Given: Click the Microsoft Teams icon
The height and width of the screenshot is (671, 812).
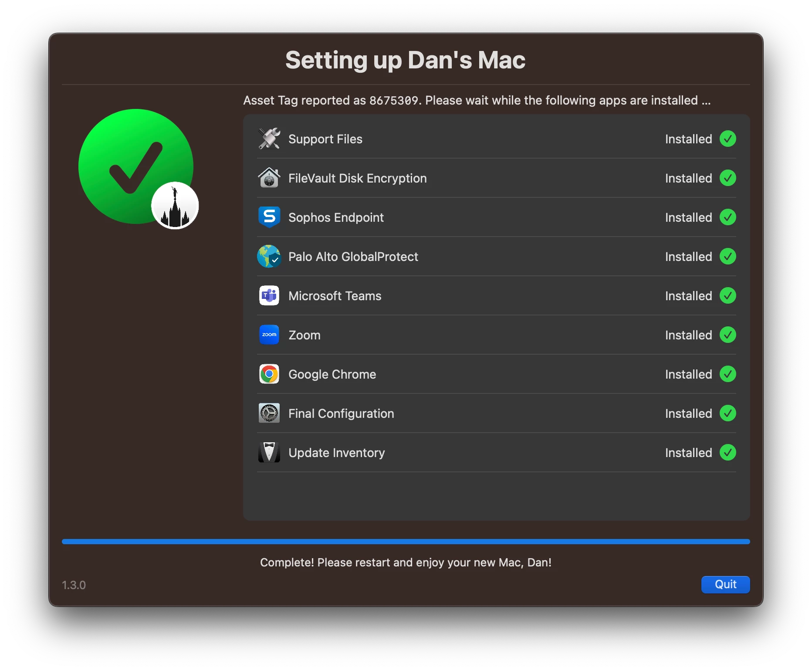Looking at the screenshot, I should pyautogui.click(x=269, y=295).
